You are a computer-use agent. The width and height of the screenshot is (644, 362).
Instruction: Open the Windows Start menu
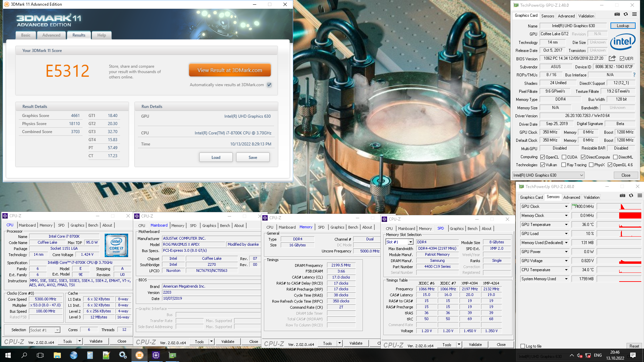8,355
